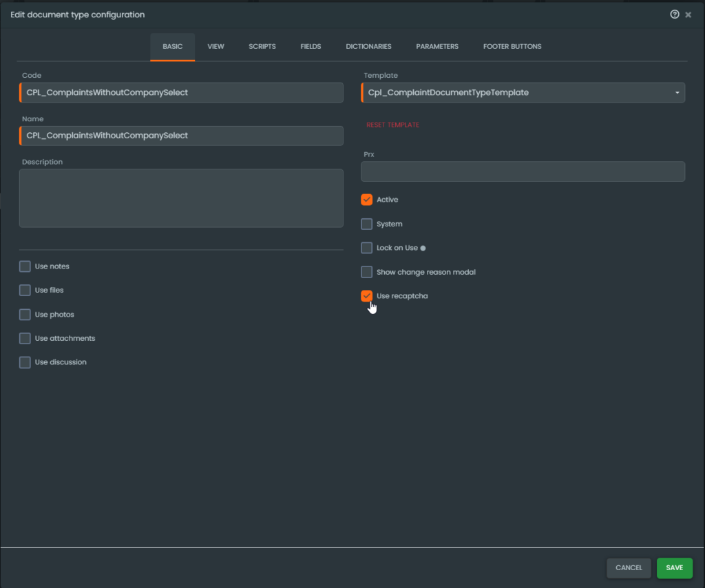Image resolution: width=705 pixels, height=588 pixels.
Task: Click the Reset Template link
Action: (x=392, y=125)
